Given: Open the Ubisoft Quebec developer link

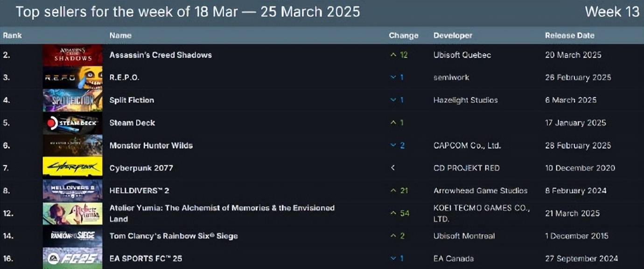Looking at the screenshot, I should click(462, 55).
